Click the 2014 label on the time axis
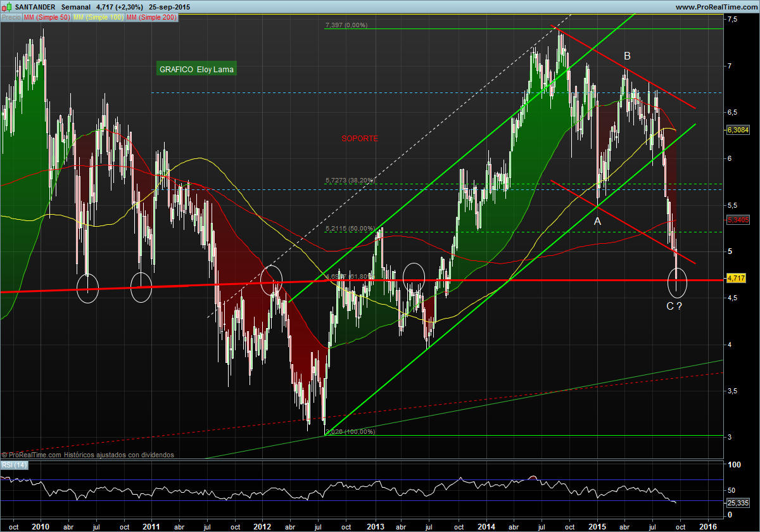Image resolution: width=760 pixels, height=532 pixels. pos(486,526)
